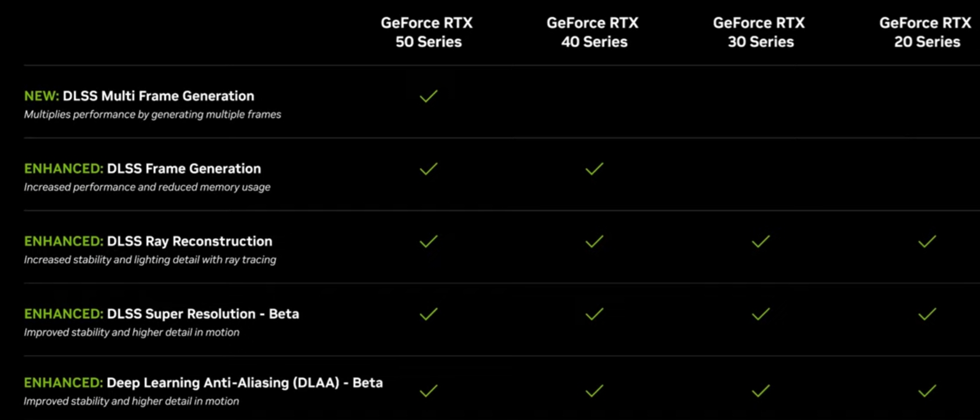
Task: Click the Multi Frame Generation checkmark for 50 Series
Action: 429,96
